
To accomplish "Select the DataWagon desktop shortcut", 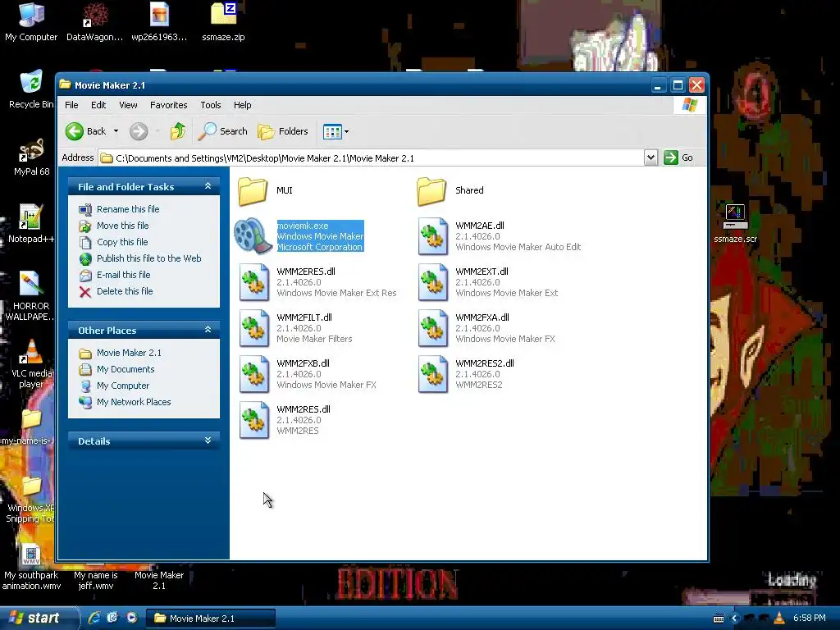I will point(95,15).
